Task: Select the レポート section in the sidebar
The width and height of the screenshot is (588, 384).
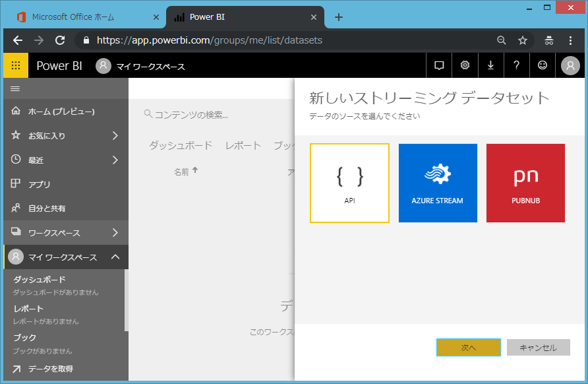Action: click(28, 309)
